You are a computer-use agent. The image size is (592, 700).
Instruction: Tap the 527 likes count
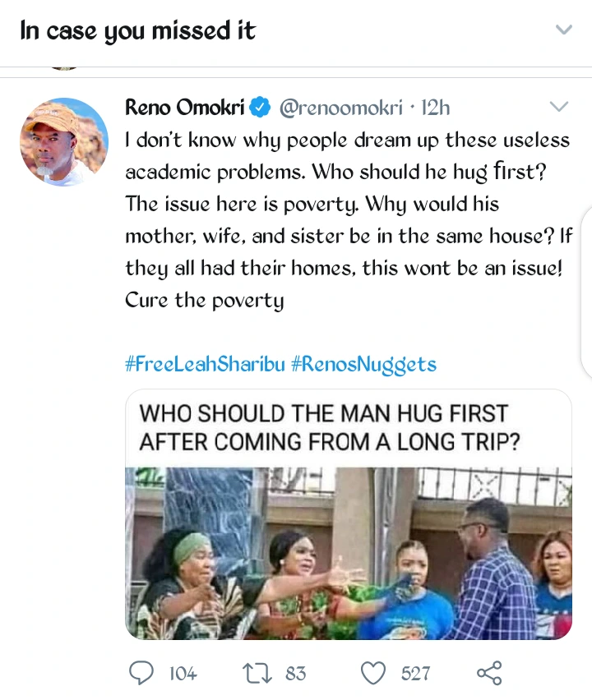(x=415, y=674)
